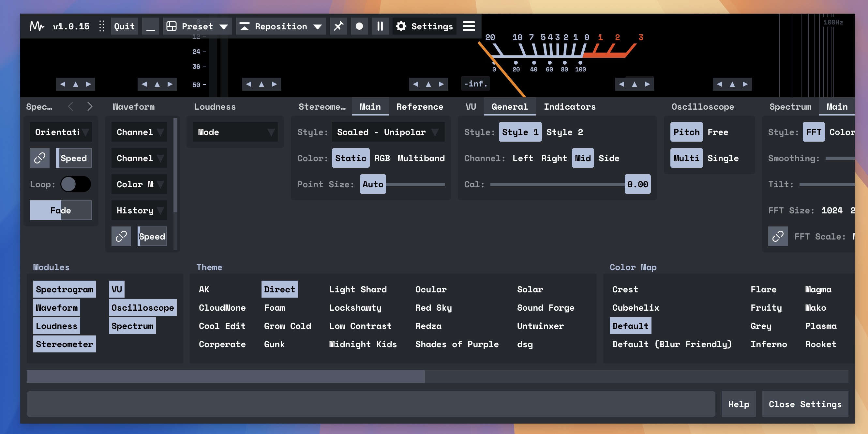Screen dimensions: 868x434
Task: Click the Settings gear button
Action: click(425, 26)
